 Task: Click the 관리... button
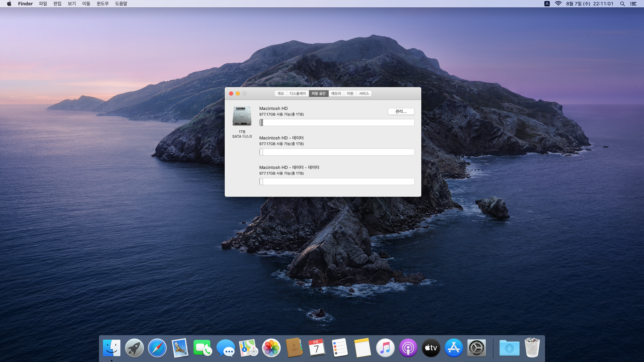coord(401,111)
